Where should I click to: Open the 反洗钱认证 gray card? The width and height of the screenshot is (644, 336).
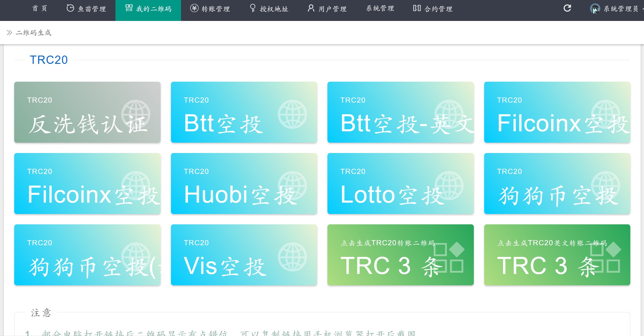(x=87, y=112)
